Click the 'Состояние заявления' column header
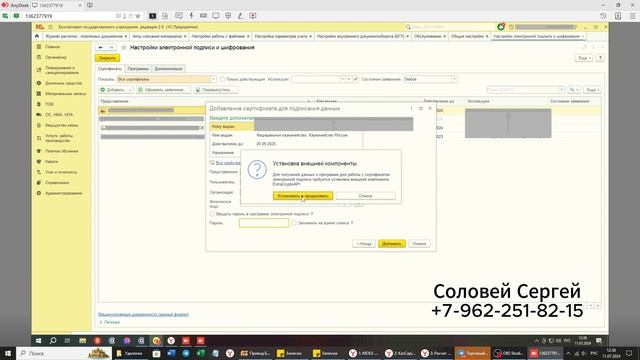The height and width of the screenshot is (360, 640). pos(569,101)
